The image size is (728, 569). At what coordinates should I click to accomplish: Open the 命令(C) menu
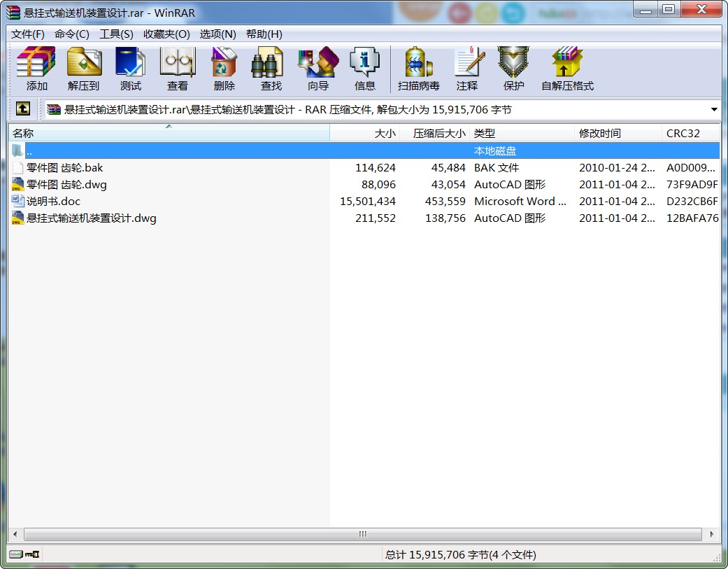[x=72, y=34]
